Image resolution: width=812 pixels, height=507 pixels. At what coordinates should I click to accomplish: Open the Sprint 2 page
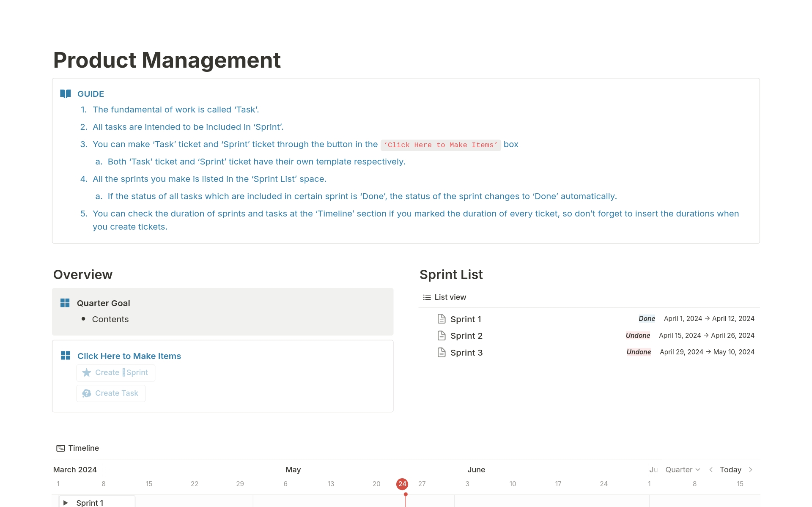[x=466, y=335]
